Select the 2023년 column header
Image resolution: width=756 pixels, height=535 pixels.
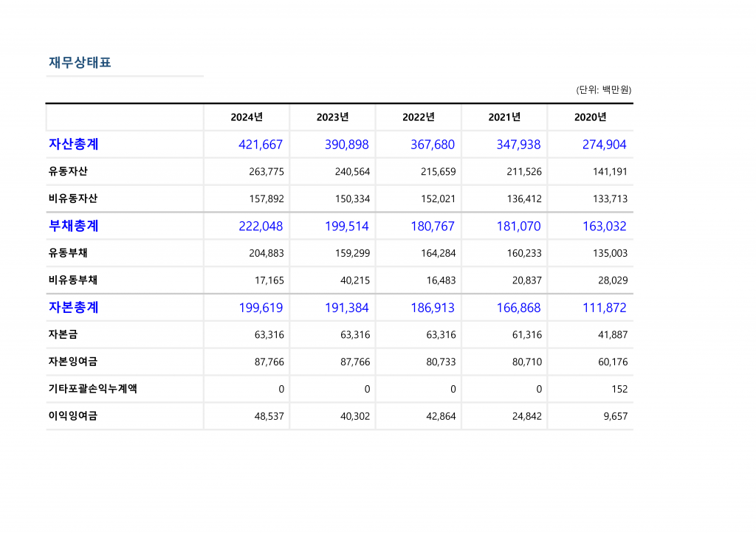click(x=332, y=117)
